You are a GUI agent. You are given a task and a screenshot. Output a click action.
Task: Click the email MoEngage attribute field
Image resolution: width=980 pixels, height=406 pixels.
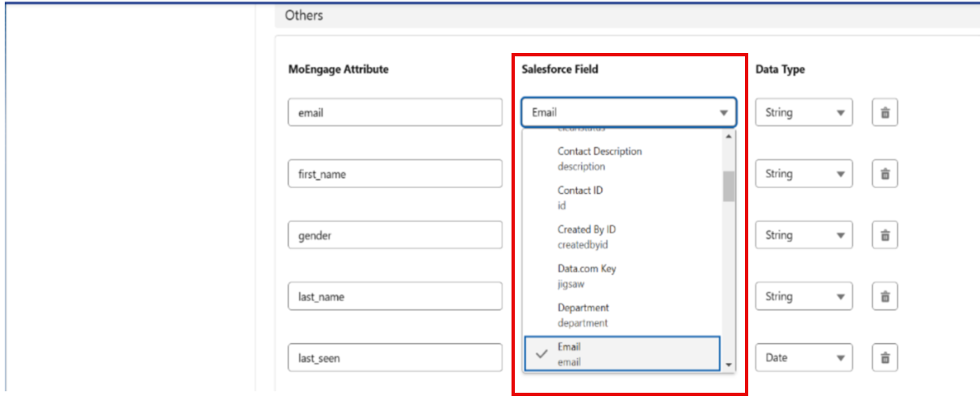(x=395, y=114)
